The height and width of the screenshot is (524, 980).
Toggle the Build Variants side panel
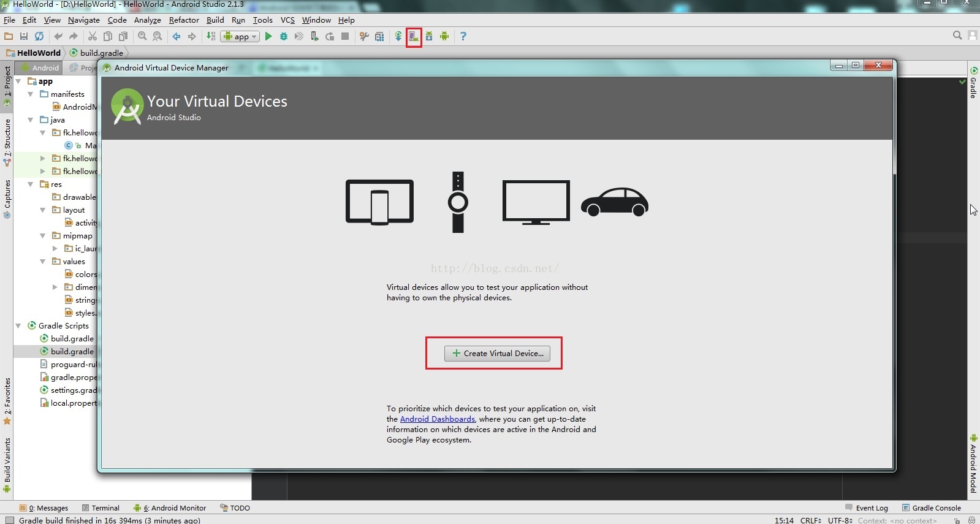pyautogui.click(x=7, y=465)
